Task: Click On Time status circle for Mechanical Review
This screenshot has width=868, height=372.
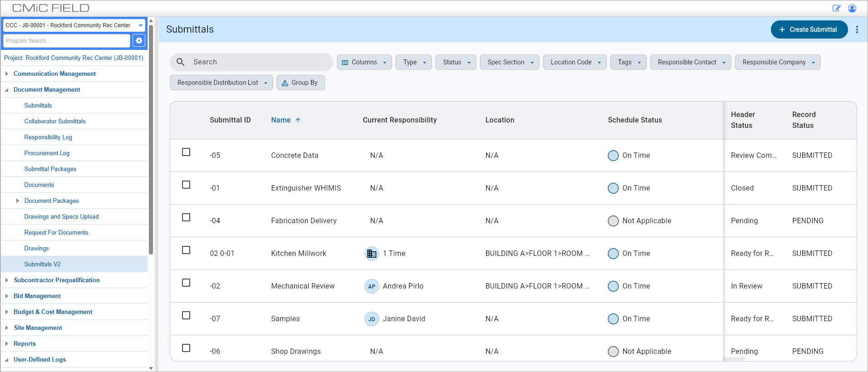Action: click(x=613, y=286)
